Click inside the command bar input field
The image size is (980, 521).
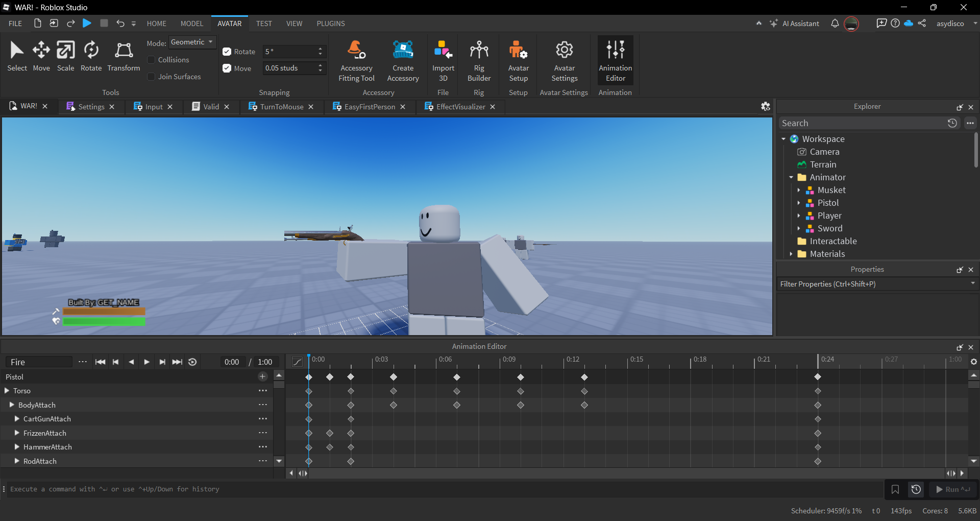(x=204, y=489)
